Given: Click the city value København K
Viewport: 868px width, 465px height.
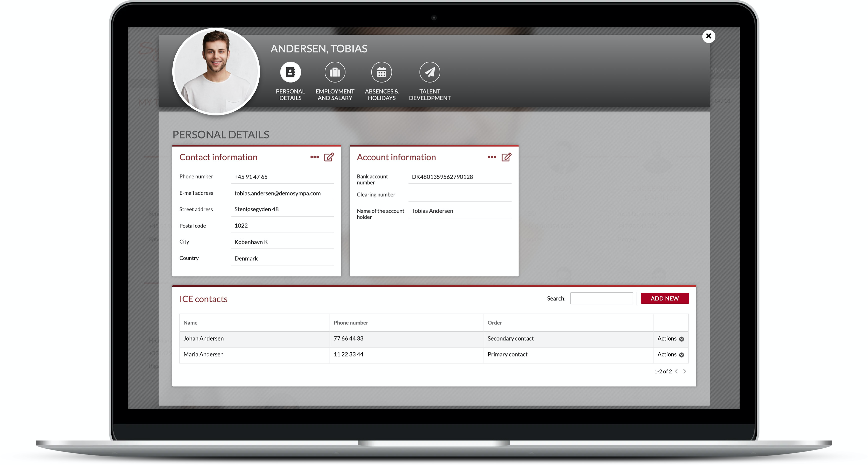Looking at the screenshot, I should point(251,242).
